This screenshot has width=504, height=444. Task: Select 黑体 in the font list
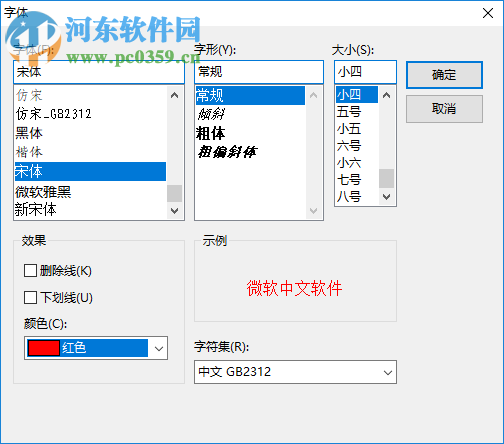tap(90, 133)
